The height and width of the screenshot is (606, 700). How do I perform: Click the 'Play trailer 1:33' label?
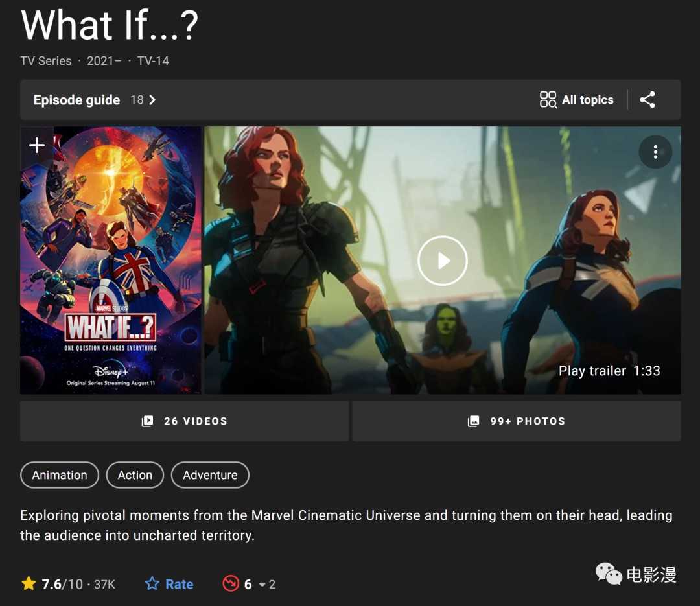tap(609, 371)
